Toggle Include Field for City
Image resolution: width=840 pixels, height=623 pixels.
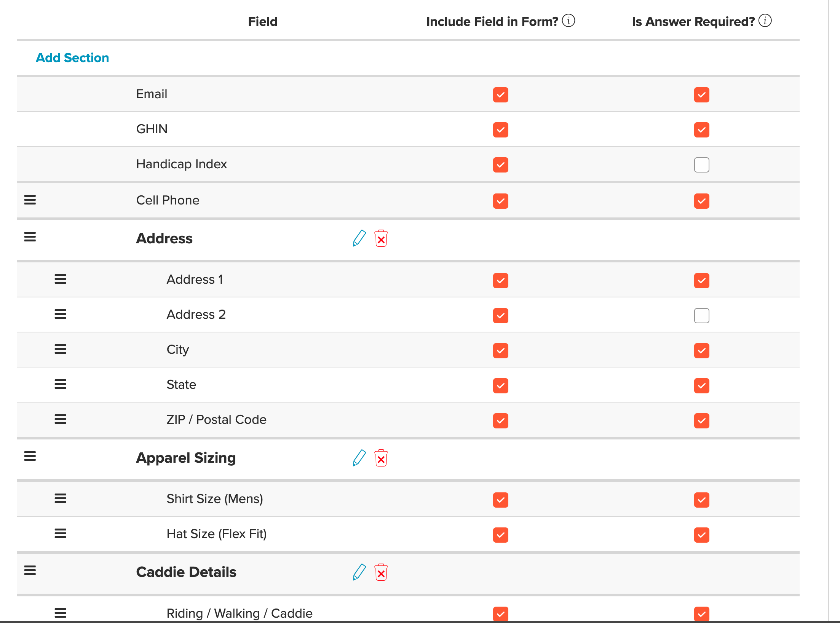(x=501, y=351)
